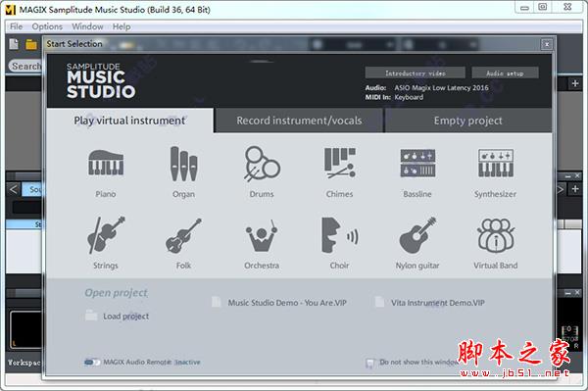Click the left arrow button in main window
This screenshot has height=391, width=588.
[13, 189]
